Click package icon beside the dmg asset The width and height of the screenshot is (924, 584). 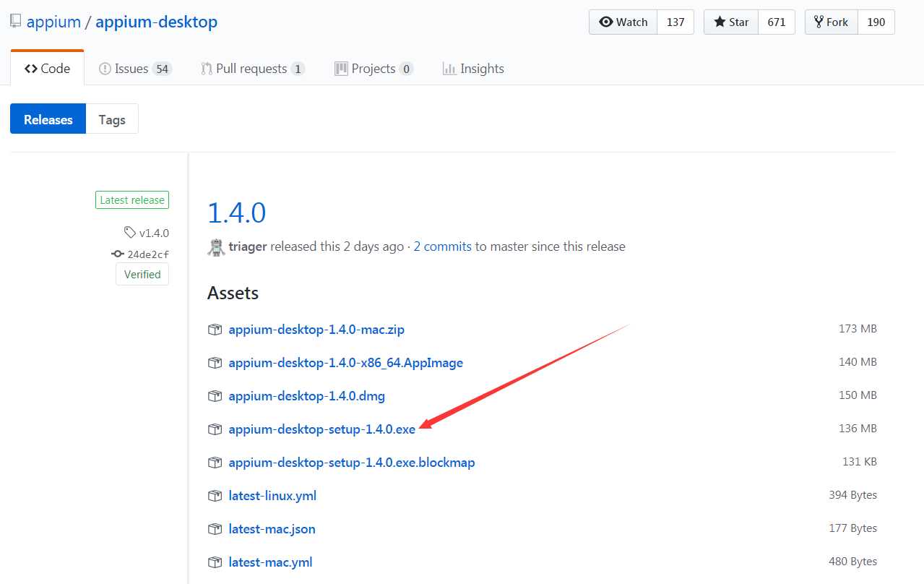point(215,396)
